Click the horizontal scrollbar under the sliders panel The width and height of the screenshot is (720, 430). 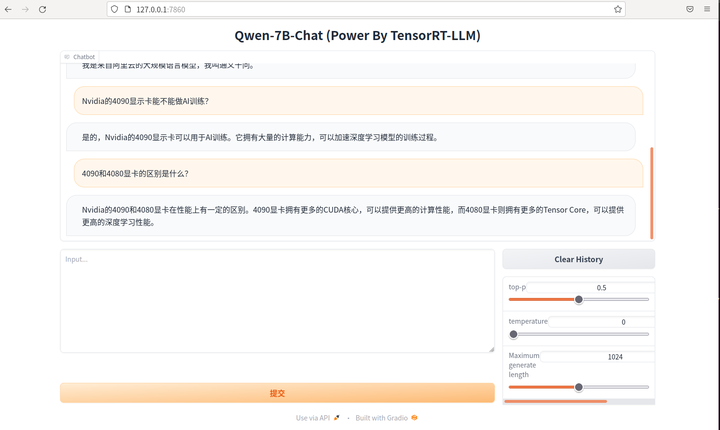556,402
